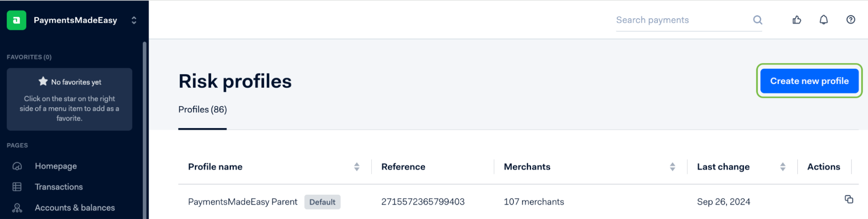Go to Accounts & balances page
This screenshot has height=219, width=868.
pos(75,208)
